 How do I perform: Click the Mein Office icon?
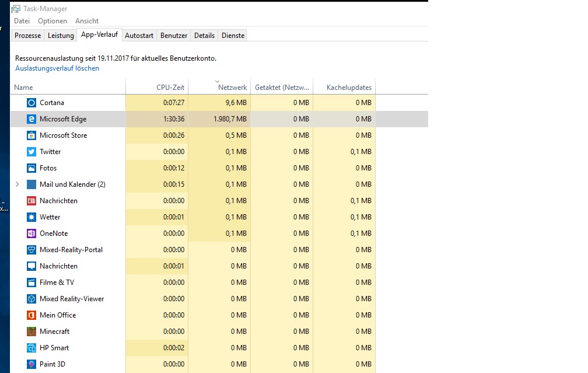(x=32, y=315)
